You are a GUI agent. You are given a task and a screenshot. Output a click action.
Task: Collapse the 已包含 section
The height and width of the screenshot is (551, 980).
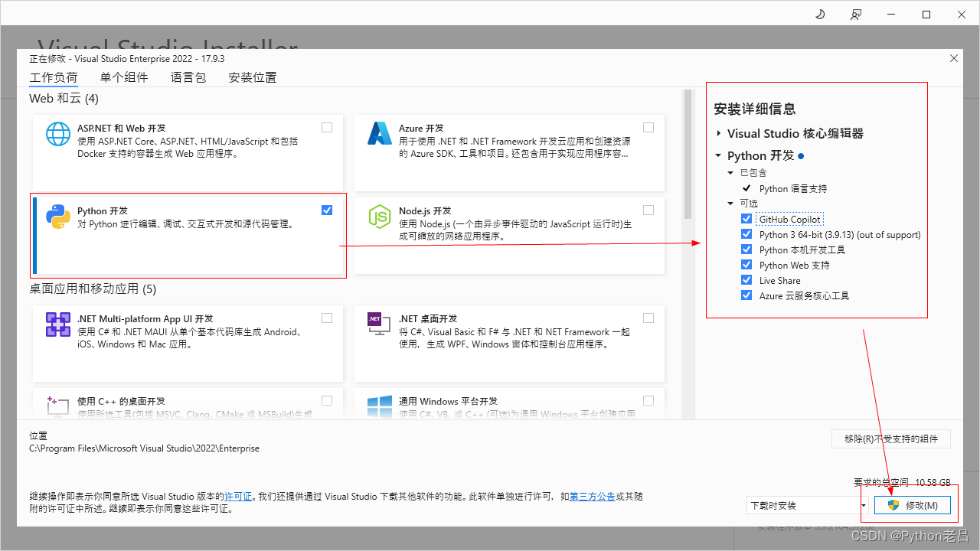coord(730,172)
